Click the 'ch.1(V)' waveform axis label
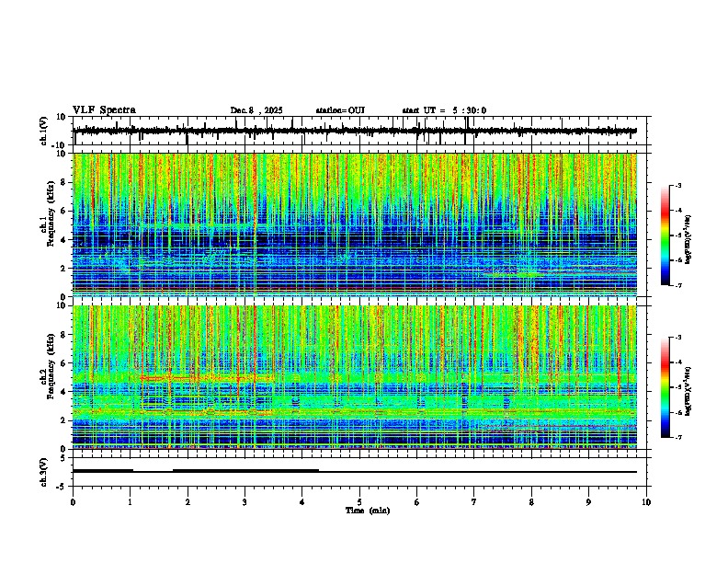728x563 pixels. [x=44, y=131]
